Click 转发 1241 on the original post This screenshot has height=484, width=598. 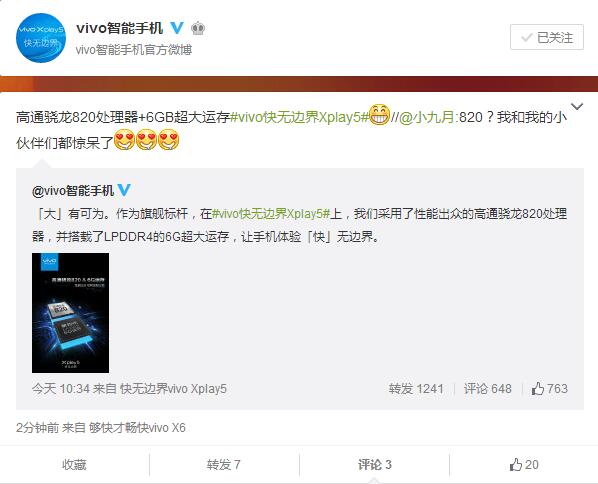pyautogui.click(x=416, y=389)
